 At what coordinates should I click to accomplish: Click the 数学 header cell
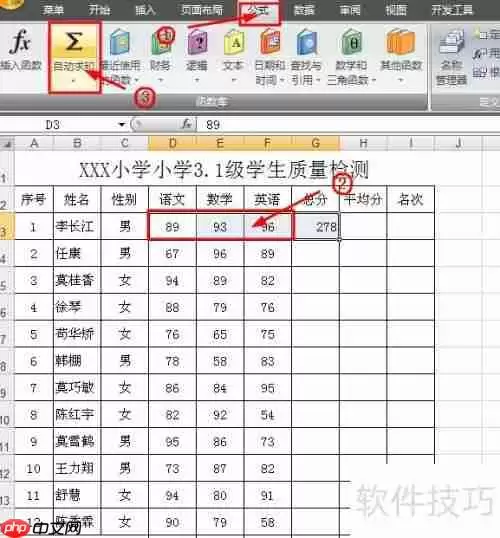click(220, 199)
